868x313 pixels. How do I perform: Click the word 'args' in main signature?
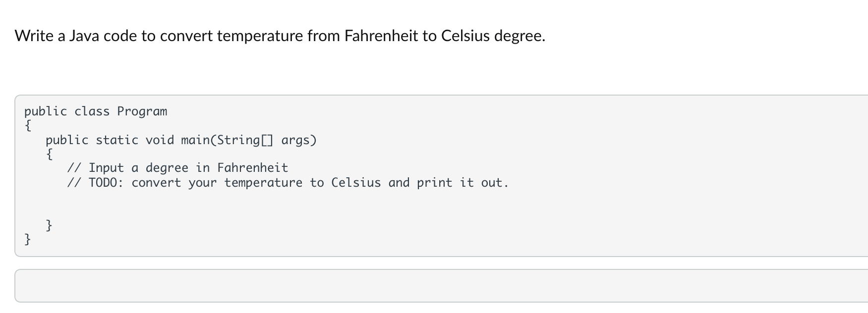(296, 140)
